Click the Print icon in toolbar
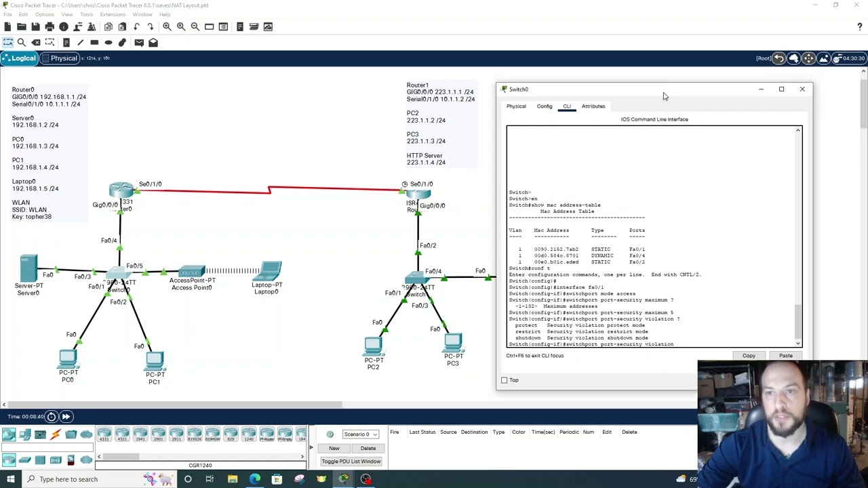 [x=50, y=26]
